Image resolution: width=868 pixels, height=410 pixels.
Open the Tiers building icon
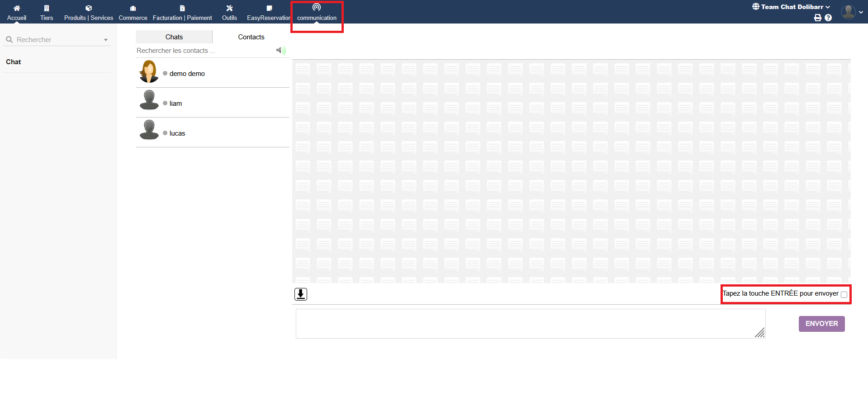pyautogui.click(x=47, y=8)
